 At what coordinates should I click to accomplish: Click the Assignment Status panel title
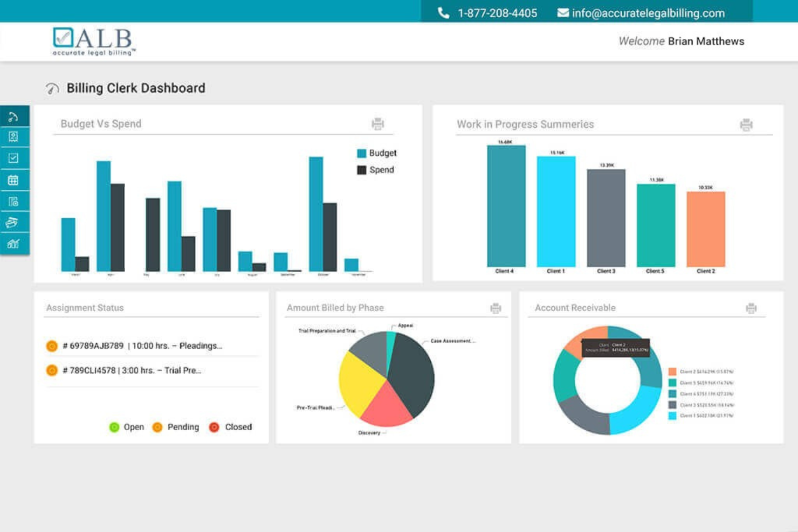click(85, 308)
